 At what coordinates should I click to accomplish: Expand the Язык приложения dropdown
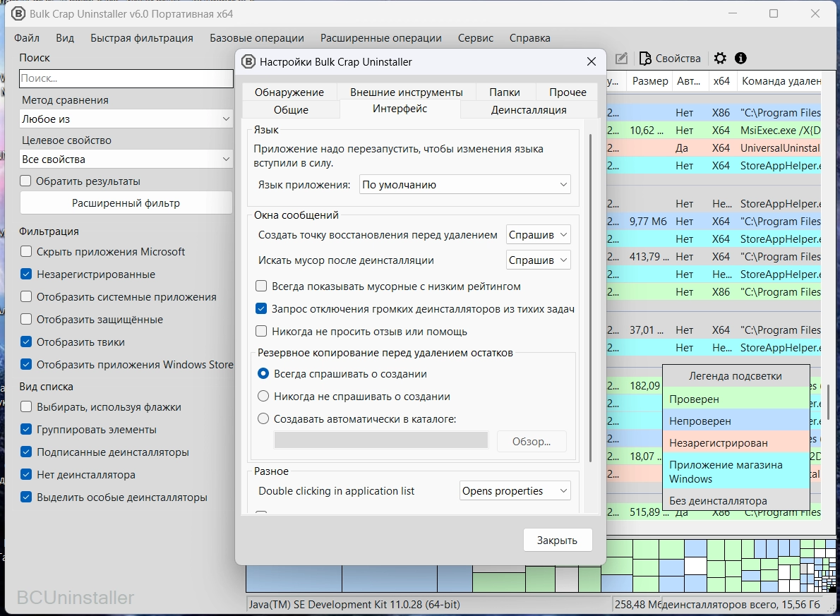point(464,185)
